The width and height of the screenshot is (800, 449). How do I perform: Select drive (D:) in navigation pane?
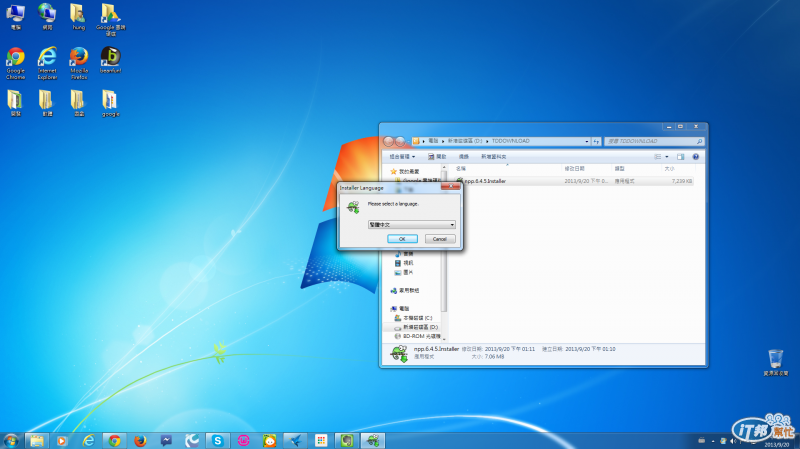[416, 327]
